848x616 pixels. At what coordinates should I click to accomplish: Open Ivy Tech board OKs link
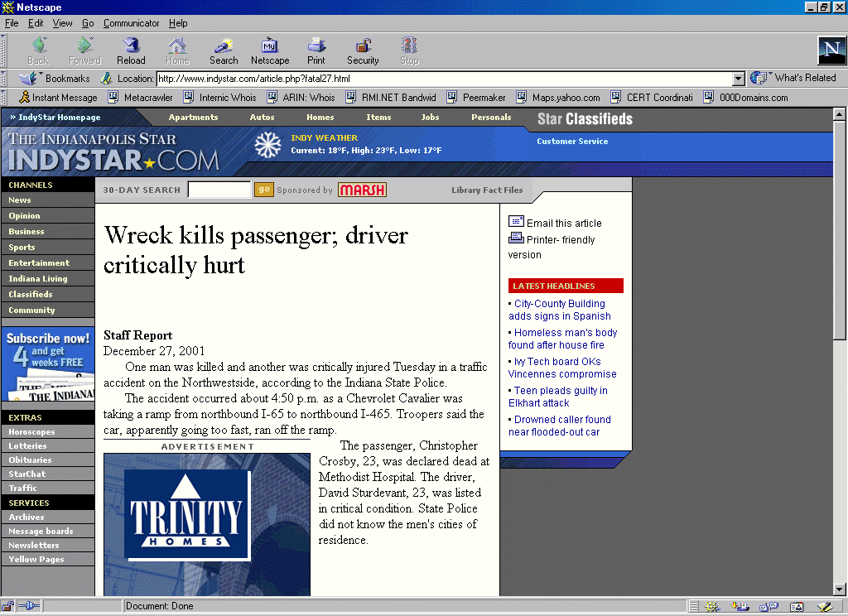(562, 368)
